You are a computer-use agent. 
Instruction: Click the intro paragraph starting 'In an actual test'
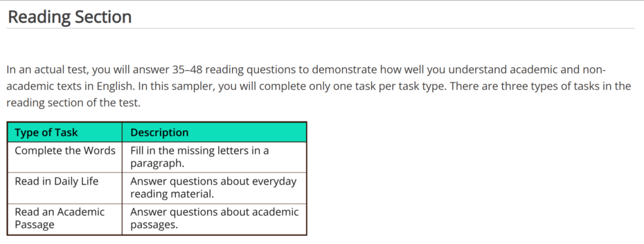318,86
